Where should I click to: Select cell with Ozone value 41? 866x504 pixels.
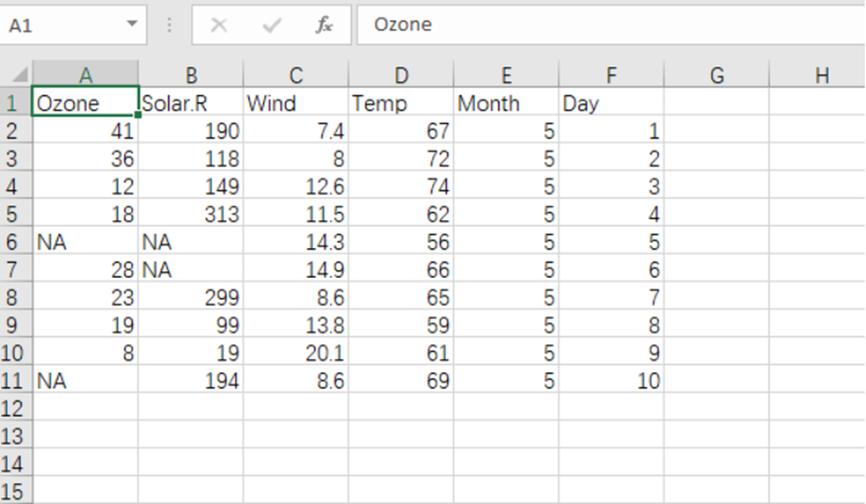pyautogui.click(x=85, y=130)
